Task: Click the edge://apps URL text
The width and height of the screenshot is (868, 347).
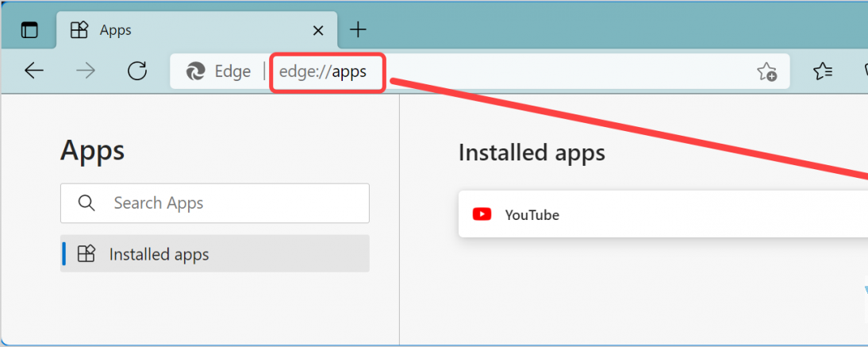Action: (x=324, y=71)
